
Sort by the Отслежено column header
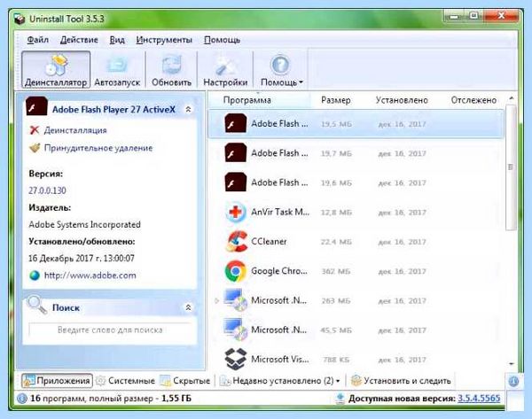(x=473, y=100)
